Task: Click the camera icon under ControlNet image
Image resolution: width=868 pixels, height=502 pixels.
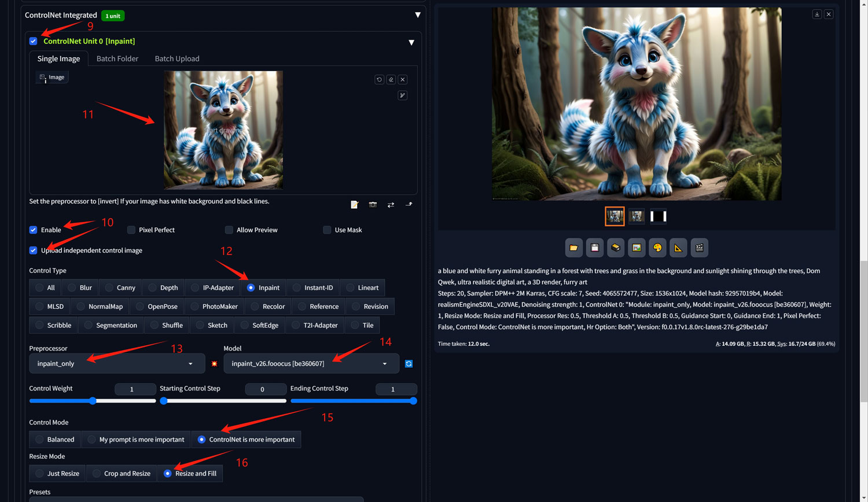Action: (x=373, y=205)
